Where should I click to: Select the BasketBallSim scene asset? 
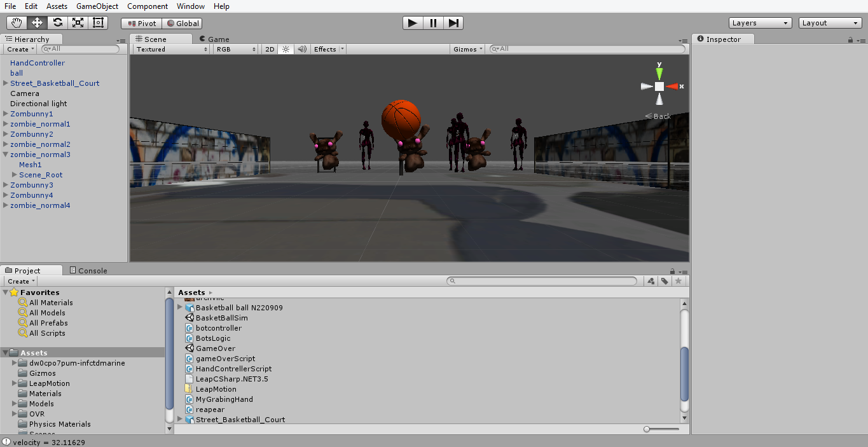(222, 318)
